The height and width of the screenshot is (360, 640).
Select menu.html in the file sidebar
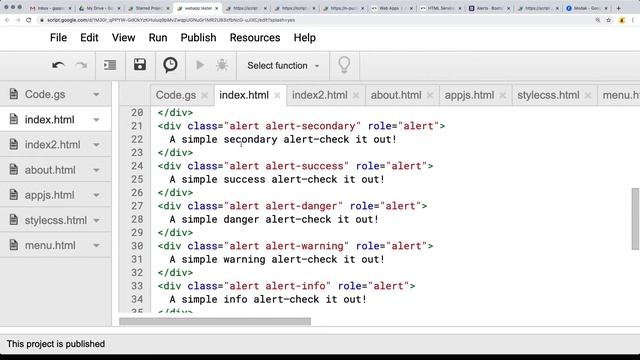tap(56, 245)
